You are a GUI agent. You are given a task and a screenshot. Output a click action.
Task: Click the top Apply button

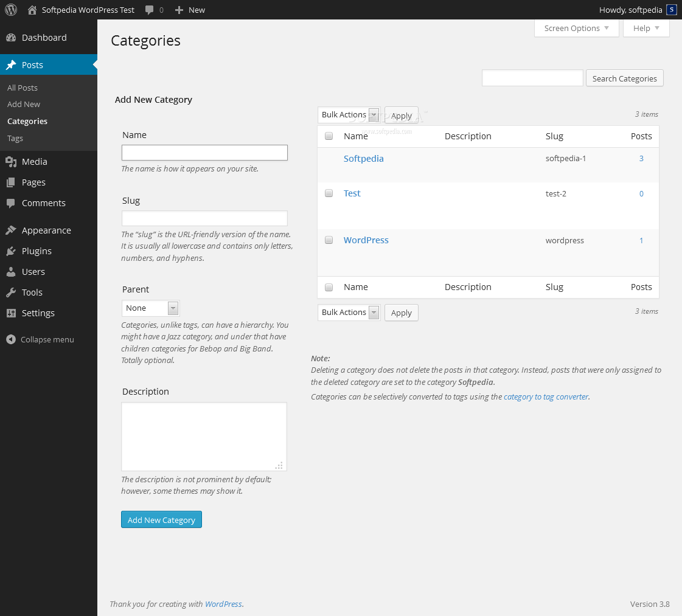click(x=401, y=116)
